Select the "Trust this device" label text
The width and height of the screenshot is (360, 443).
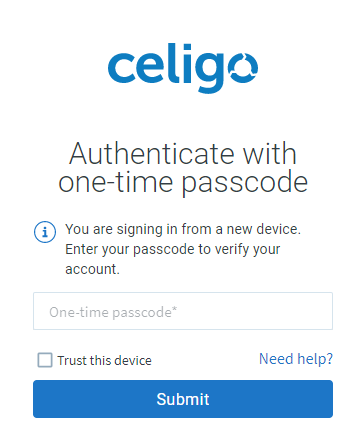104,360
